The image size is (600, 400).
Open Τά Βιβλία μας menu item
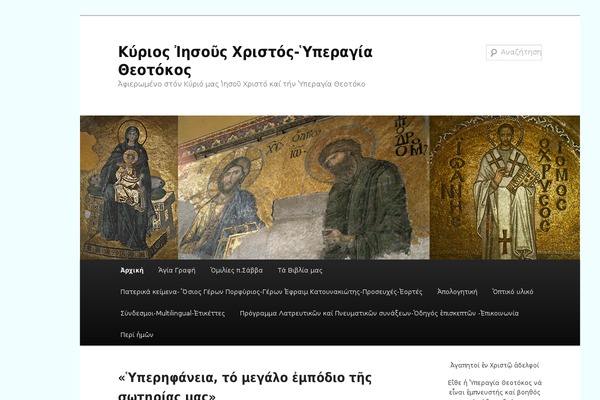[x=300, y=270]
